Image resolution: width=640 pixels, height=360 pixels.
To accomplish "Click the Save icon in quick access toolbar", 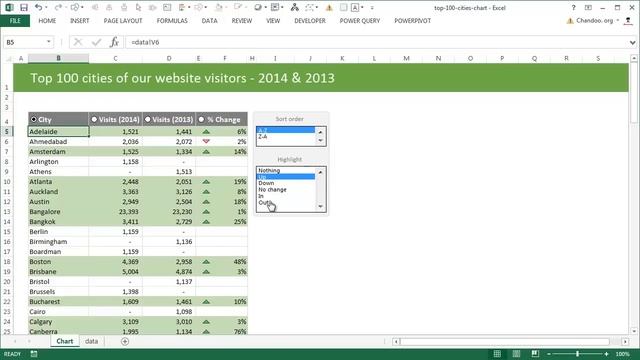I will tap(24, 7).
